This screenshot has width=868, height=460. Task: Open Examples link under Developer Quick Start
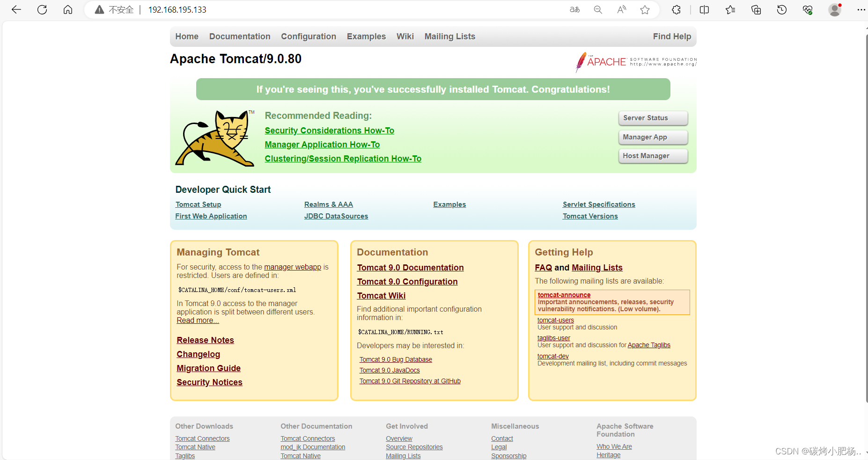449,204
